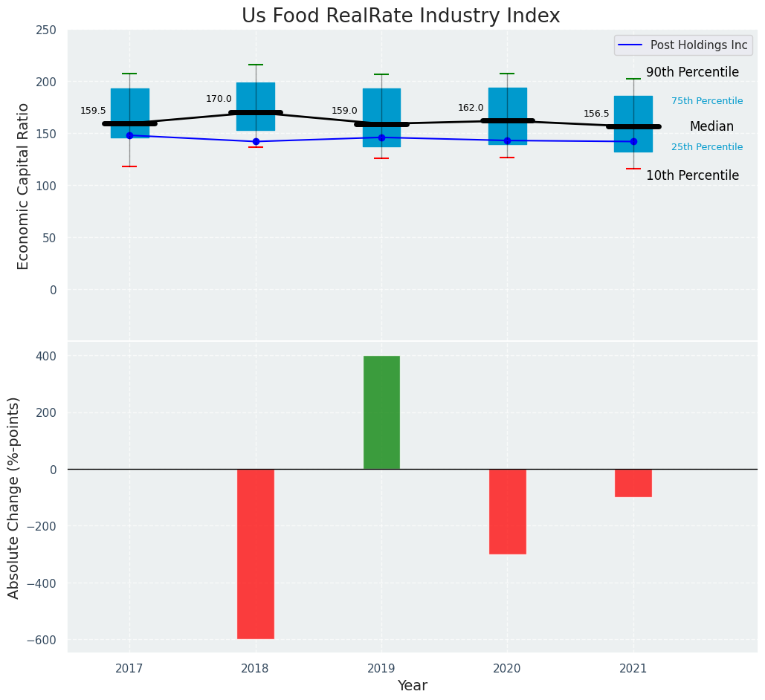Select the 75th Percentile label
The height and width of the screenshot is (700, 765).
tap(706, 101)
